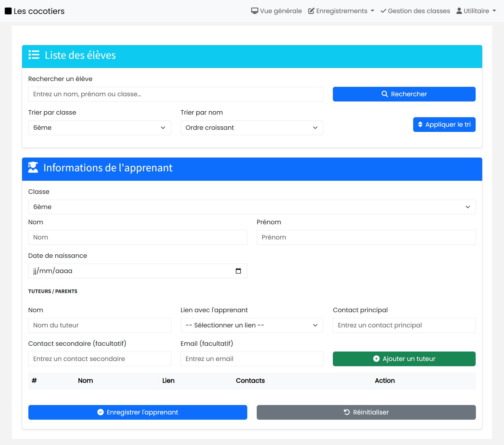Go to Gestion des classes
Viewport: 504px width, 445px height.
(418, 11)
